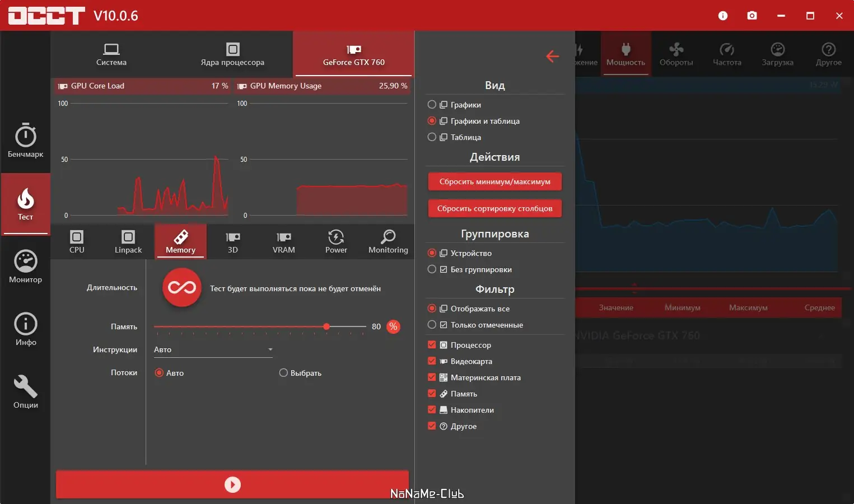Viewport: 854px width, 504px height.
Task: Click the Максимум column header
Action: [748, 307]
